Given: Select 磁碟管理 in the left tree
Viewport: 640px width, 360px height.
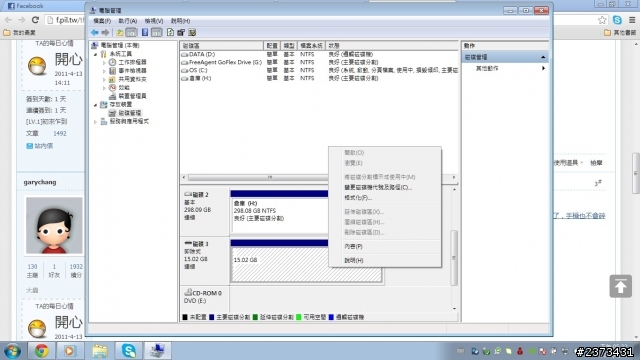Looking at the screenshot, I should tap(129, 113).
